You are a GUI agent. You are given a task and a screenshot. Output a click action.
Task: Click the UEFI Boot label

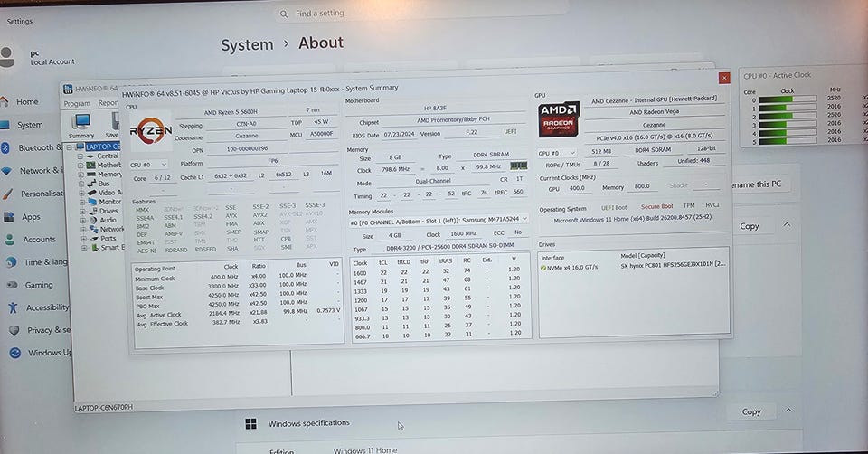pyautogui.click(x=614, y=207)
